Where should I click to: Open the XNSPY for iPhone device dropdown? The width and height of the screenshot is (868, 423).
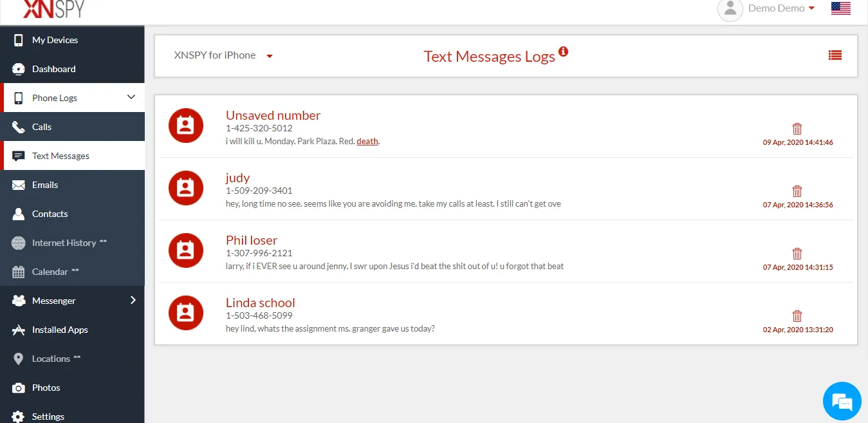tap(223, 55)
